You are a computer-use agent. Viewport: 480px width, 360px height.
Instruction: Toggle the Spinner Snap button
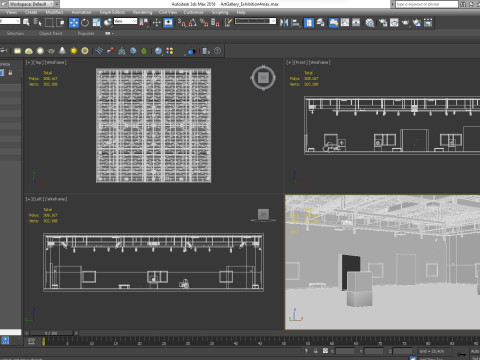(x=215, y=22)
